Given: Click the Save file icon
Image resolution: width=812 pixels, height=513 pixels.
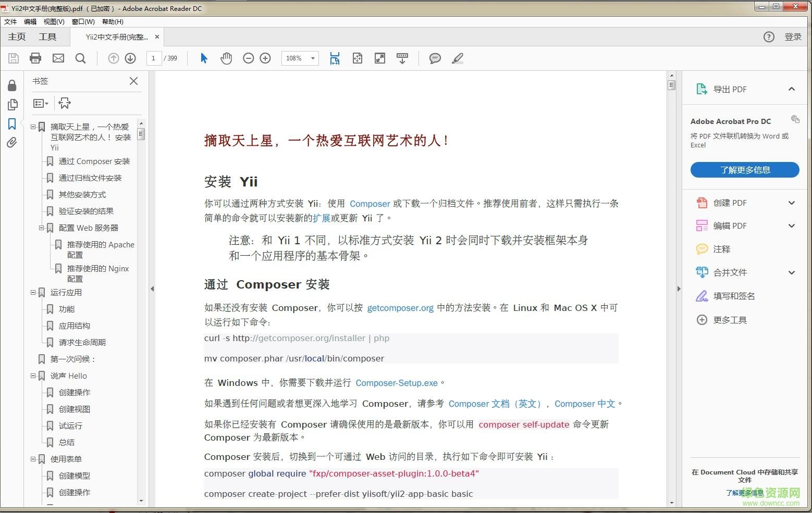Looking at the screenshot, I should click(x=14, y=58).
